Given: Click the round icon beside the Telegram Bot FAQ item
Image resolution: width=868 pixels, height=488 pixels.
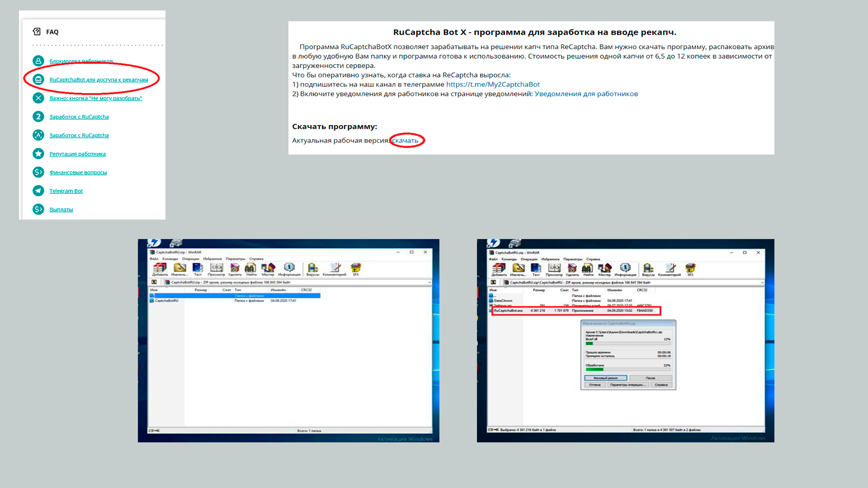Looking at the screenshot, I should [38, 191].
